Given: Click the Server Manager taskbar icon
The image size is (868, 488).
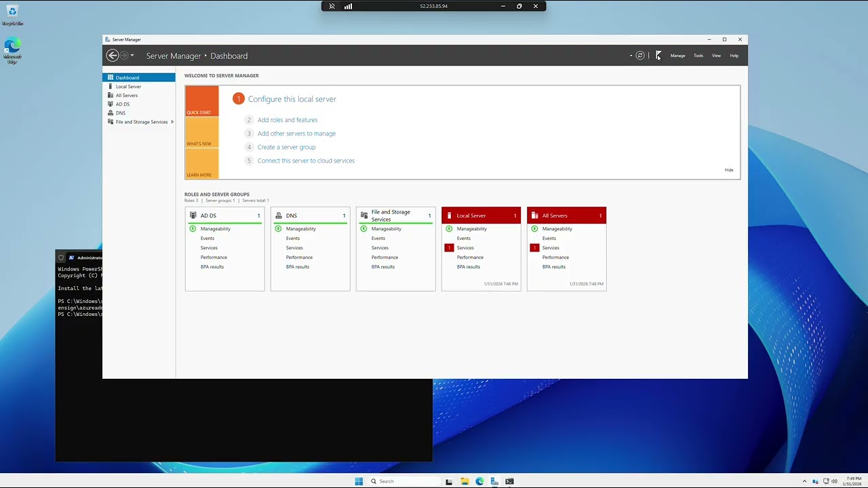Looking at the screenshot, I should (x=494, y=481).
